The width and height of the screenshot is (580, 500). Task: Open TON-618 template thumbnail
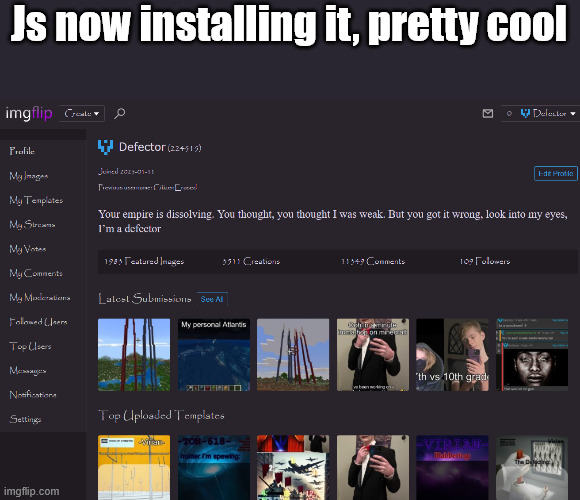click(x=214, y=467)
